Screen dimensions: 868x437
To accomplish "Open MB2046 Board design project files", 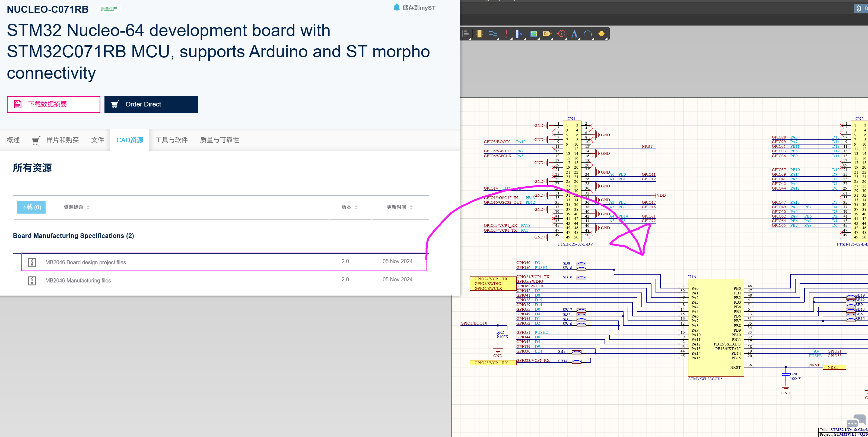I will click(x=85, y=262).
